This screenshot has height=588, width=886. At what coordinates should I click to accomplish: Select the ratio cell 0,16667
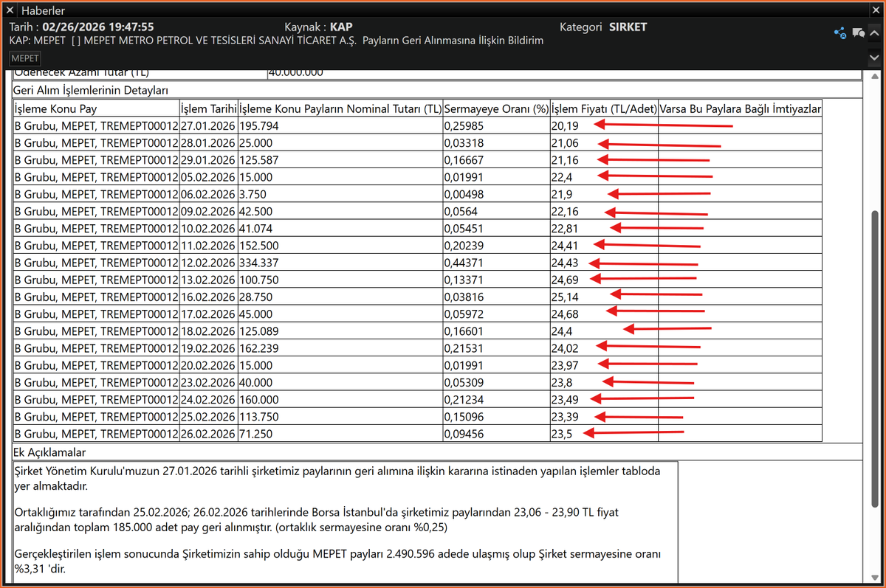tap(496, 160)
